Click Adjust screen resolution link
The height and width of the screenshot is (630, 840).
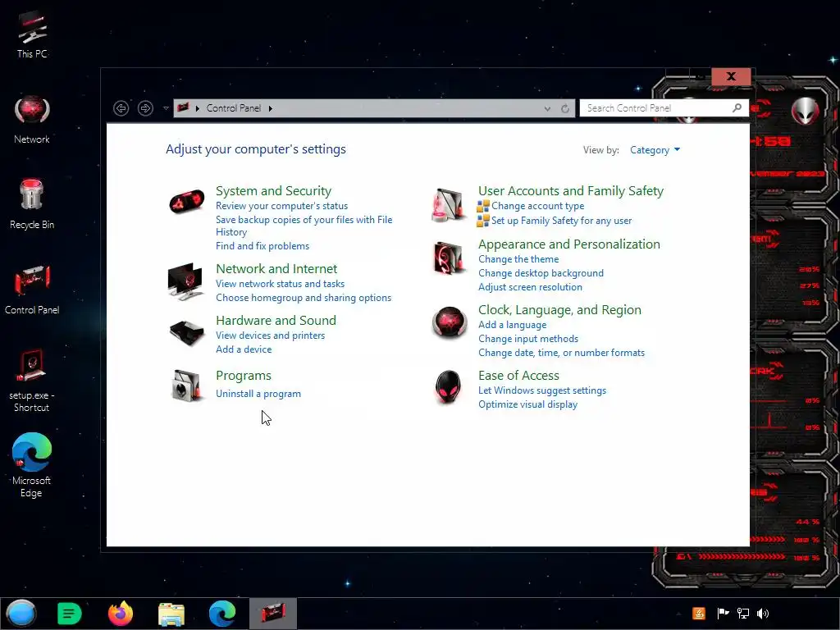click(530, 287)
